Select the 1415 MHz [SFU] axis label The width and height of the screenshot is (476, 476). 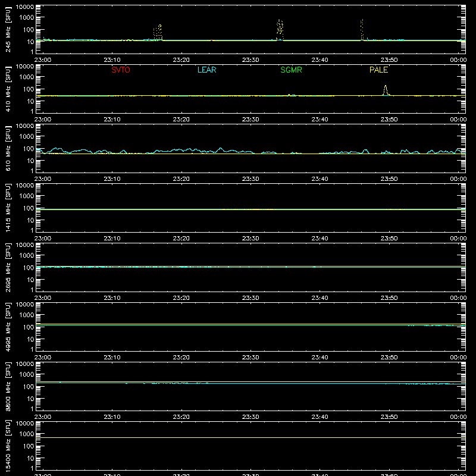click(8, 208)
